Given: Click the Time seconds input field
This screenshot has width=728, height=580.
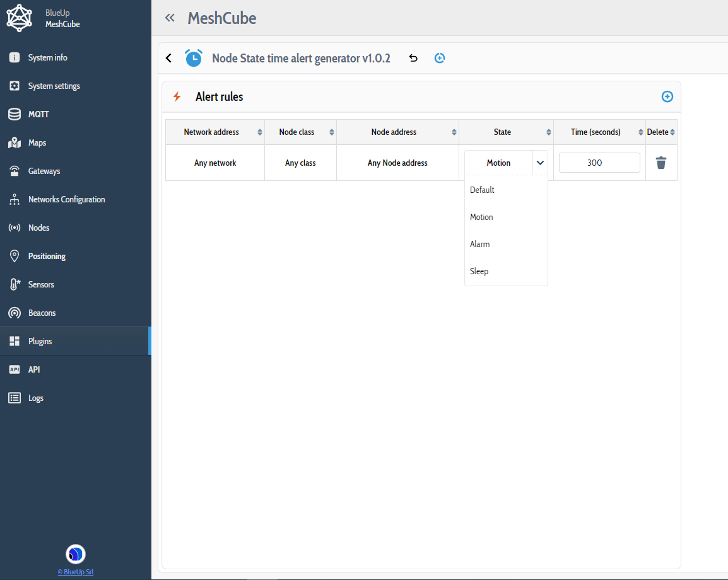Looking at the screenshot, I should coord(599,163).
